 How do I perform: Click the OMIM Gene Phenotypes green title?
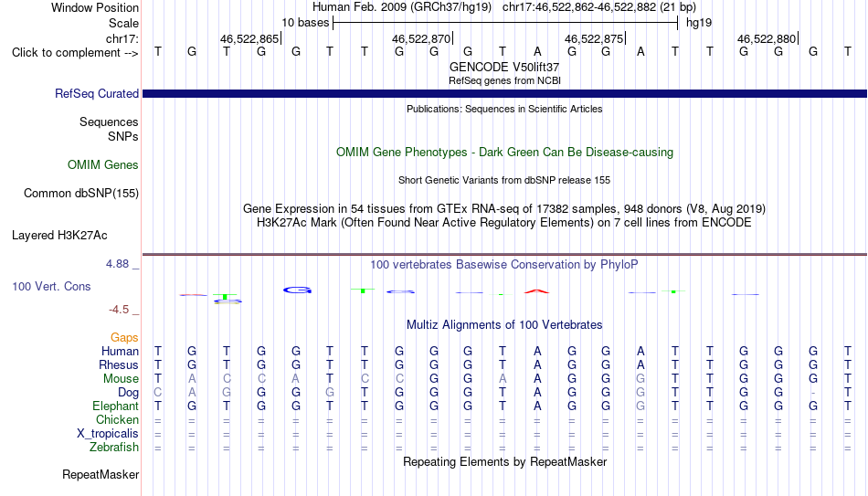pos(504,153)
